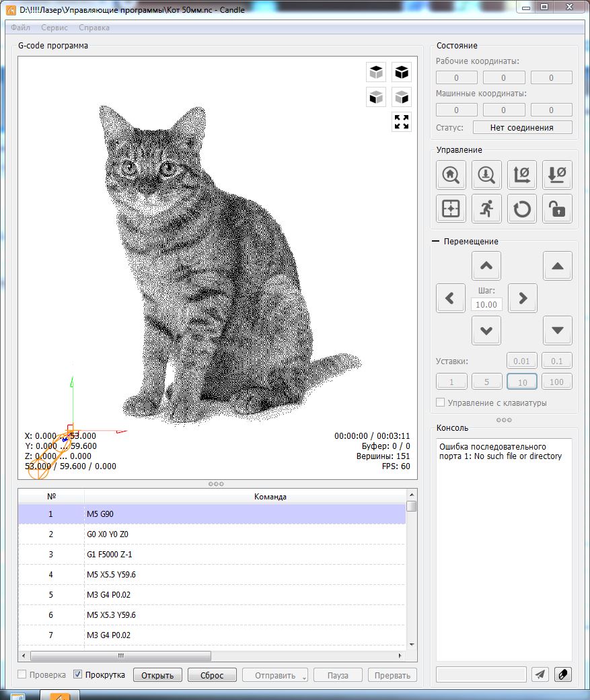Viewport: 590px width, 700px height.
Task: Select step preset 100
Action: click(x=557, y=382)
